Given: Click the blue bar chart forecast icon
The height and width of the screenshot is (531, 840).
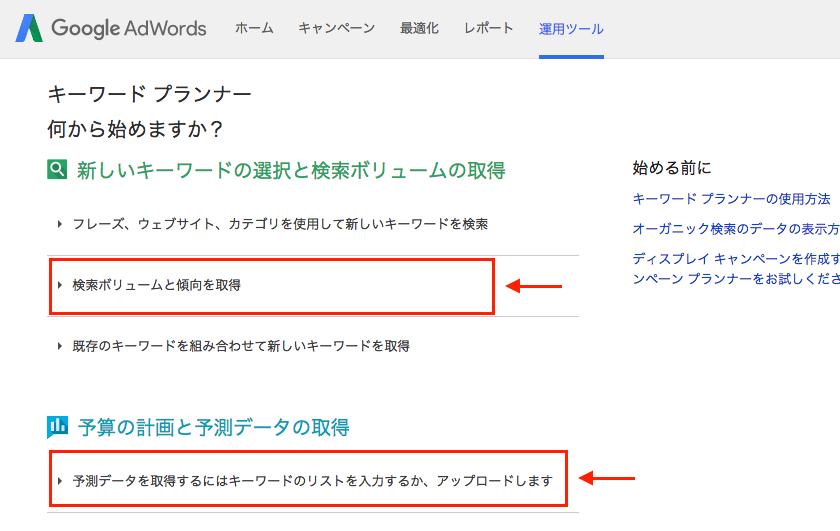Looking at the screenshot, I should pyautogui.click(x=57, y=427).
